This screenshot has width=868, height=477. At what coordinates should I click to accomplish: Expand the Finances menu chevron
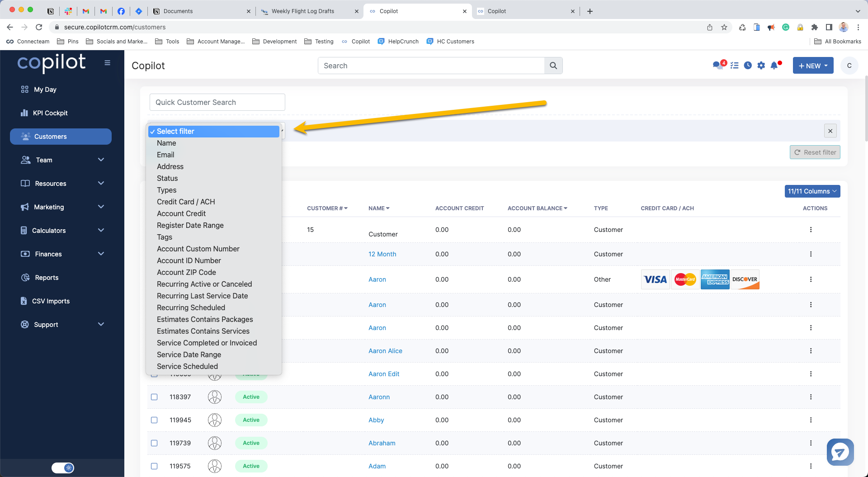pos(101,254)
